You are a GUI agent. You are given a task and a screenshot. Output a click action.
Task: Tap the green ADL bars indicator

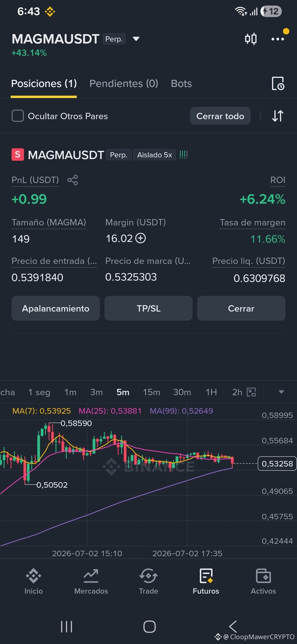183,155
